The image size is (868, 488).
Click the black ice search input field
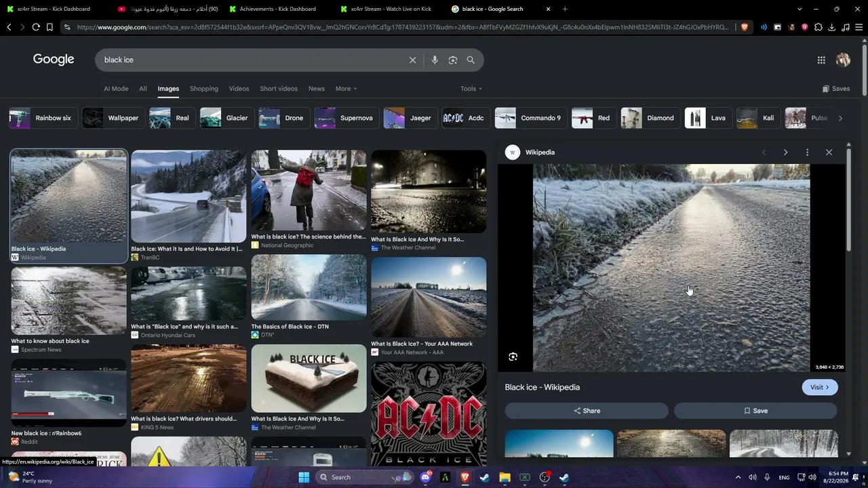251,60
